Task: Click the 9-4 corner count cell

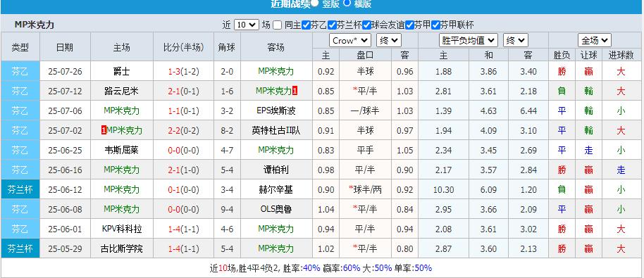Action: pyautogui.click(x=227, y=209)
